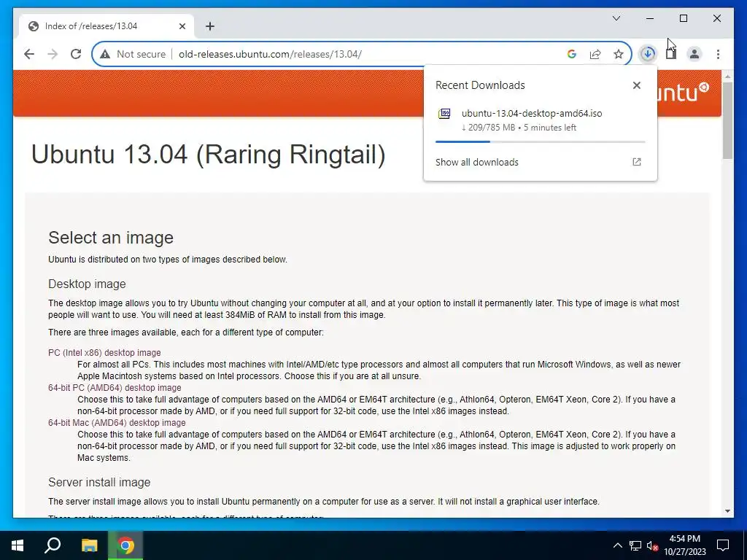747x560 pixels.
Task: Click the Google icon in the address bar
Action: [572, 54]
